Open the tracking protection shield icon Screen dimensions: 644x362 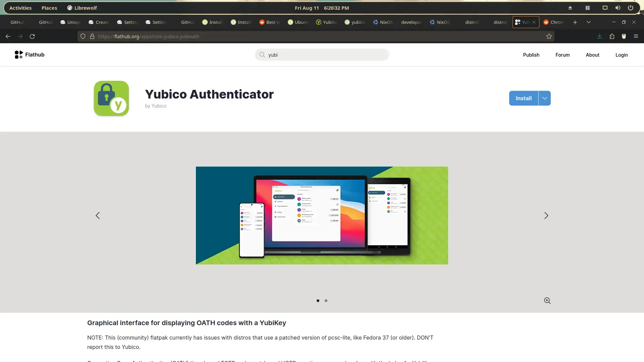83,37
